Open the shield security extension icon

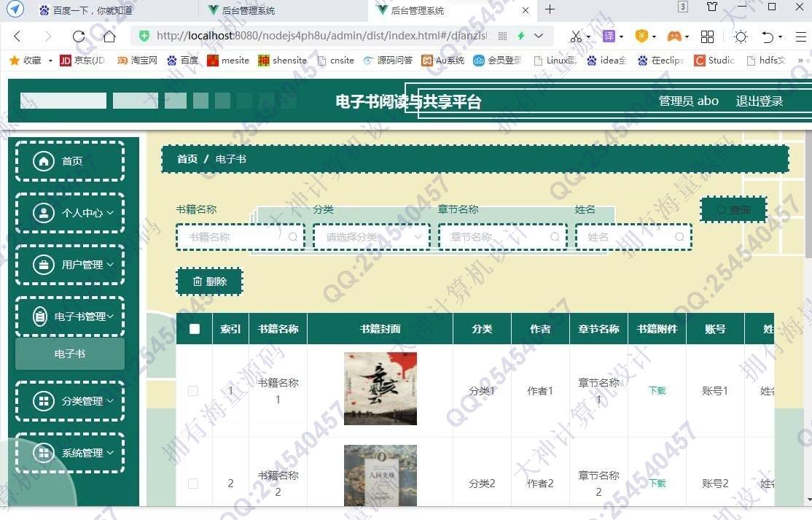(641, 36)
